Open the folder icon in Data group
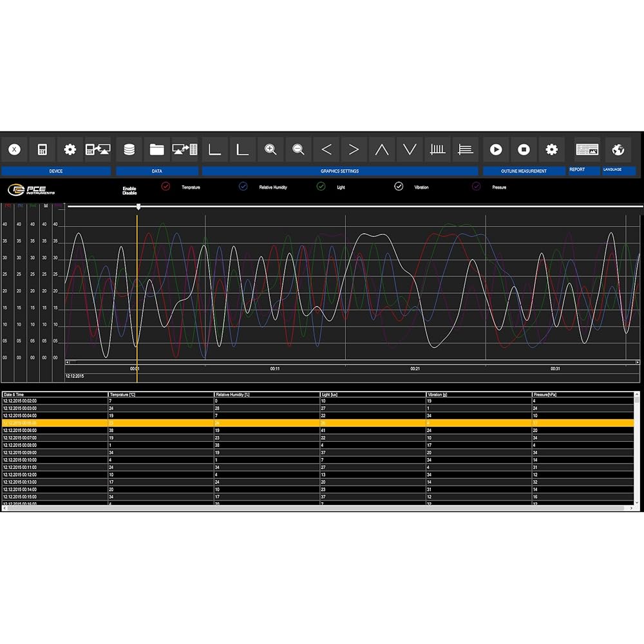 pos(156,149)
